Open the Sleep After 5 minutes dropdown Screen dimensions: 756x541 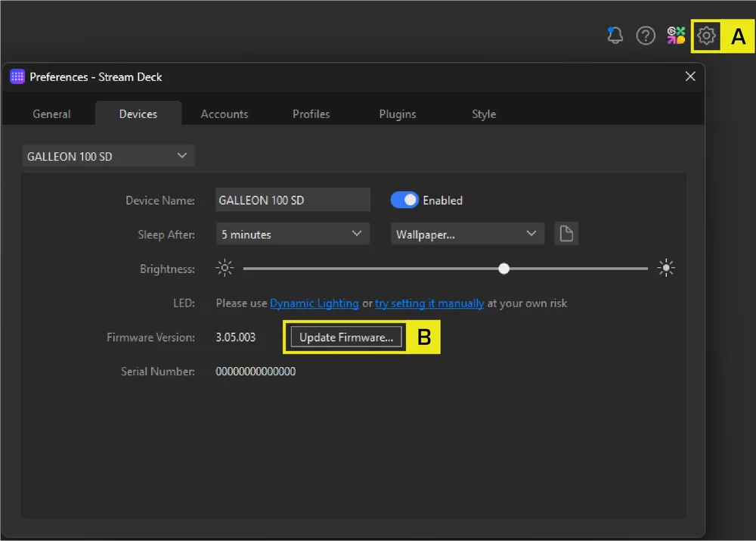click(293, 235)
